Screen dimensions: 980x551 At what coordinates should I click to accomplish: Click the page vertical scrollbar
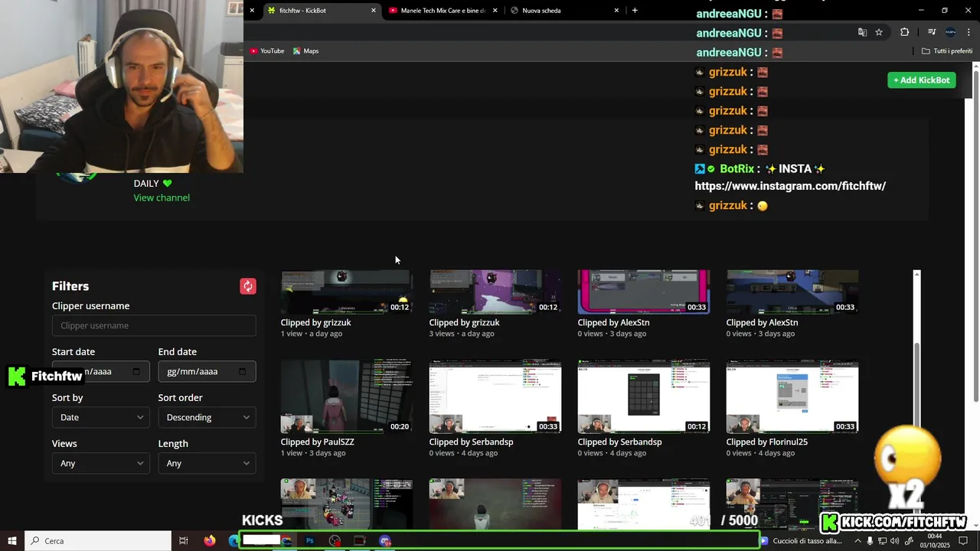pos(975,237)
